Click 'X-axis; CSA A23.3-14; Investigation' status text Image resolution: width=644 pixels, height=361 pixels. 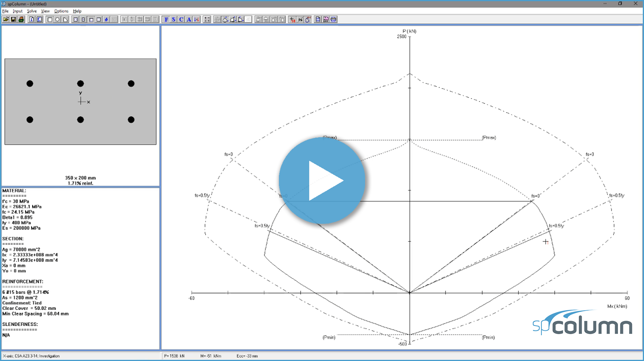31,356
